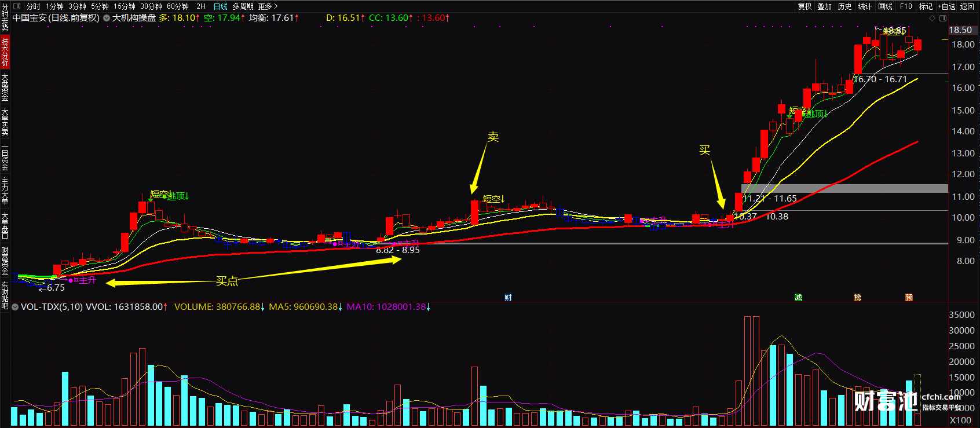The height and width of the screenshot is (428, 980).
Task: Switch to 分时 intraday view
Action: tap(34, 6)
